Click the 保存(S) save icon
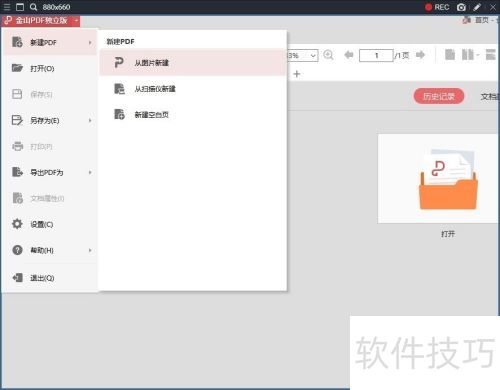 point(17,94)
